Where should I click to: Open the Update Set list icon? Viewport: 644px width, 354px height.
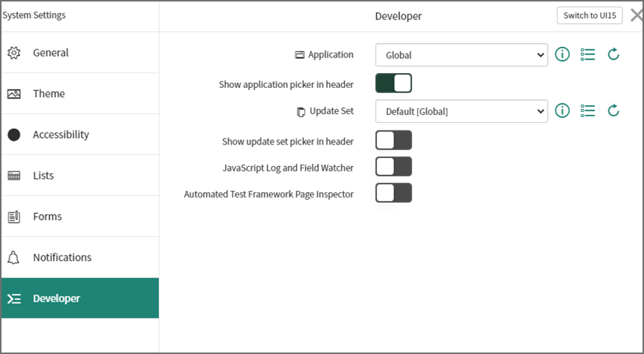click(x=588, y=111)
